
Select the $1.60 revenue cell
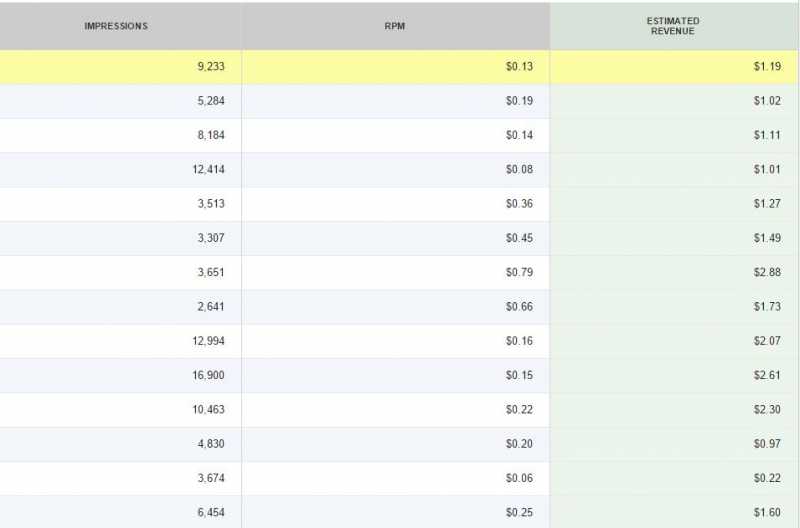(767, 512)
